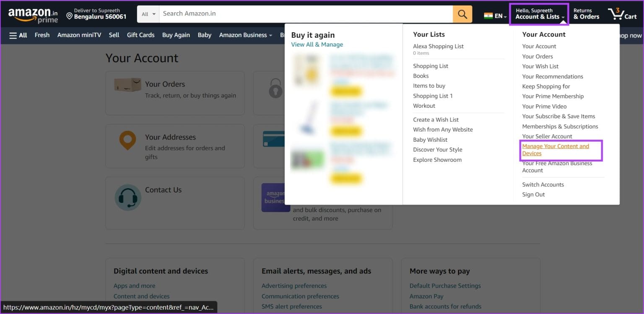Open Baby Wishlist
Screen dimensions: 644x314
click(430, 140)
